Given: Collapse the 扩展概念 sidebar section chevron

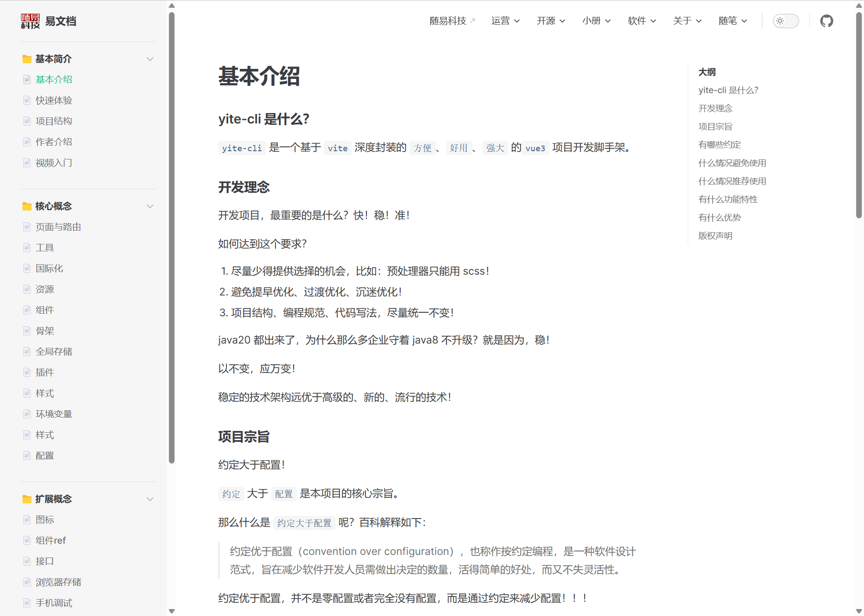Looking at the screenshot, I should pyautogui.click(x=150, y=499).
